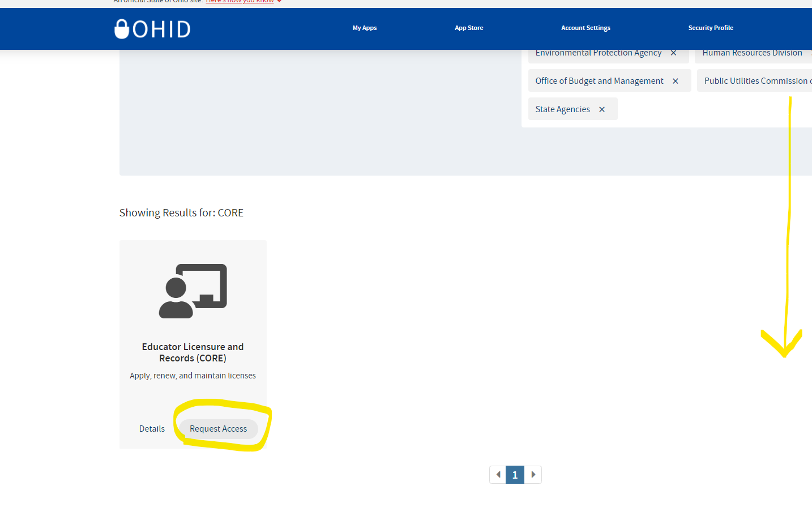
Task: Click the red chevron beside Here's how you know
Action: (x=278, y=1)
